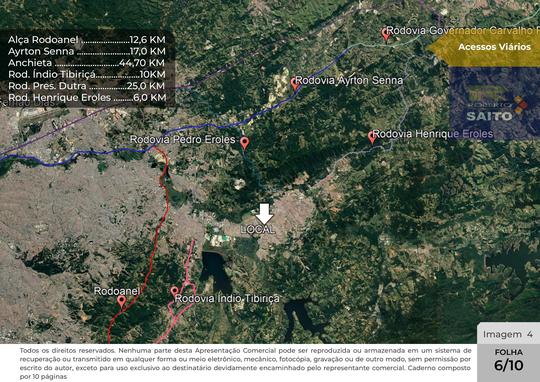
Task: Click the Rodovia Ayrton Senna map pin
Action: click(x=294, y=83)
